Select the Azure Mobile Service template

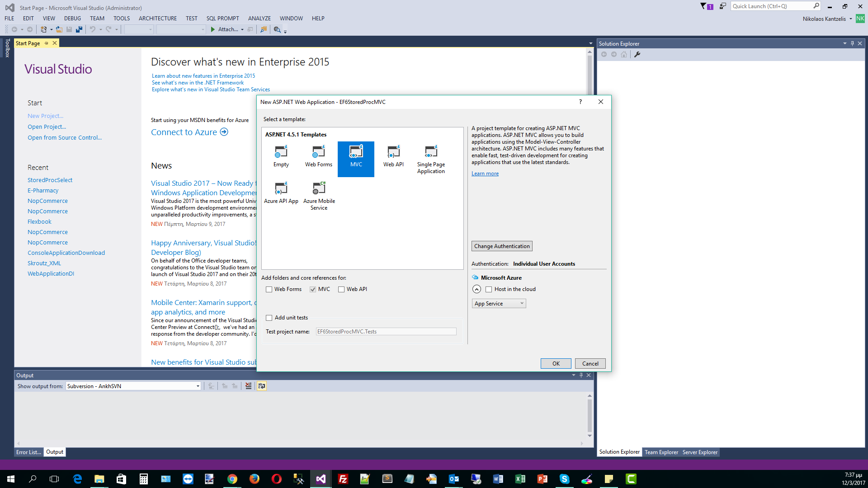(x=319, y=196)
